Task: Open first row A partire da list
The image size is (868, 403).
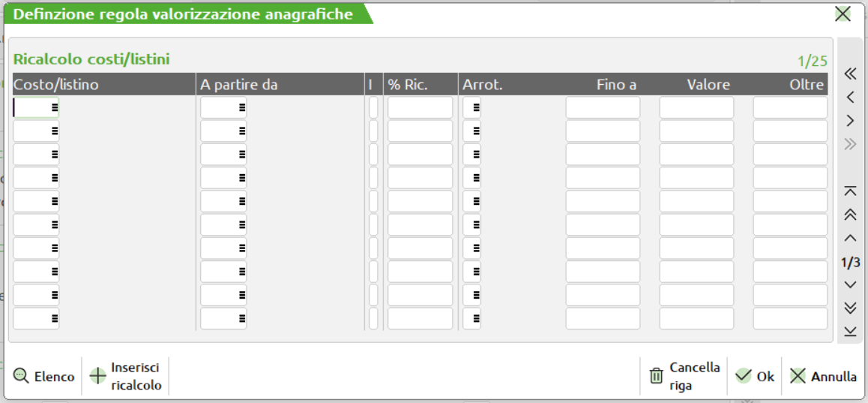Action: 241,108
